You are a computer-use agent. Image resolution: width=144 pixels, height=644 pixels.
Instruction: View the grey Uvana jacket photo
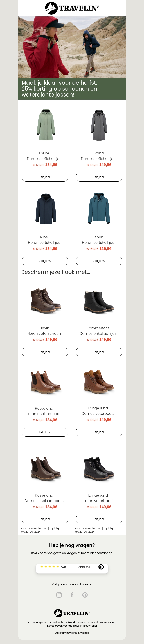[x=99, y=125]
